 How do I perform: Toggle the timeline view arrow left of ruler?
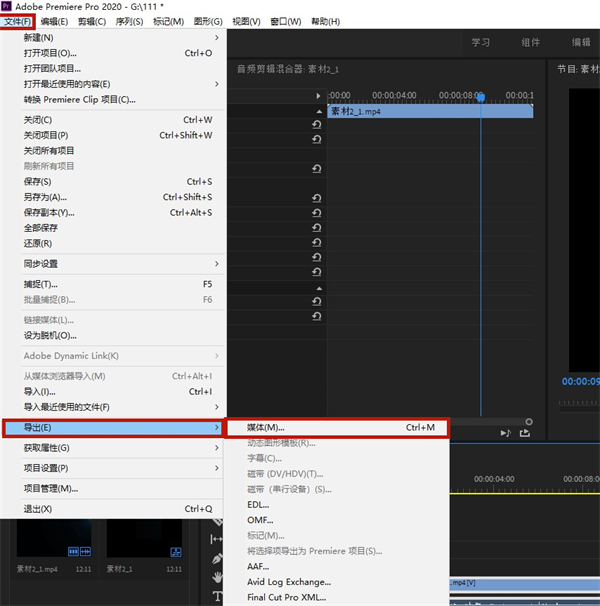318,96
